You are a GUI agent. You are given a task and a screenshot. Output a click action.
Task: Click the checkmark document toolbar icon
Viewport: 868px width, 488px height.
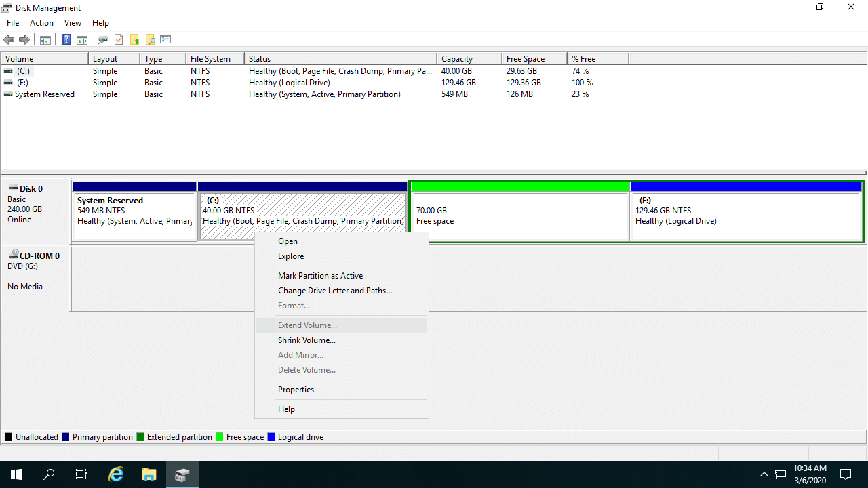[119, 39]
